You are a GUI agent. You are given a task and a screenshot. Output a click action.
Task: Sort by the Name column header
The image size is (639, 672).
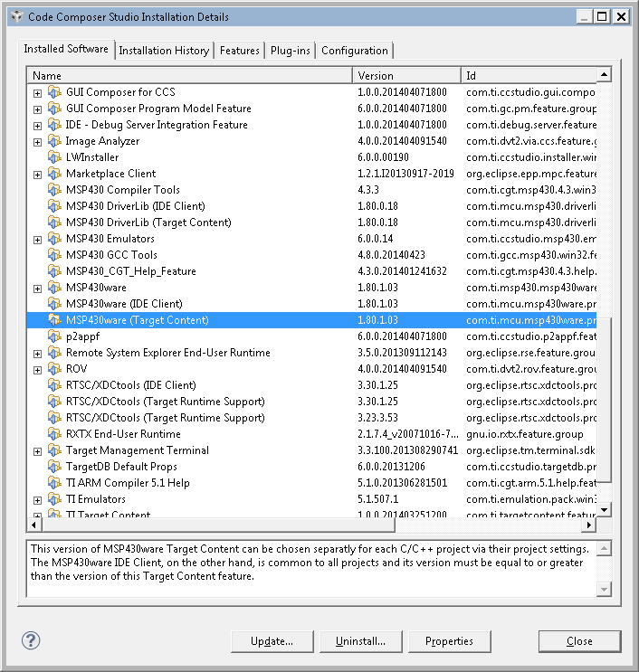[x=190, y=75]
